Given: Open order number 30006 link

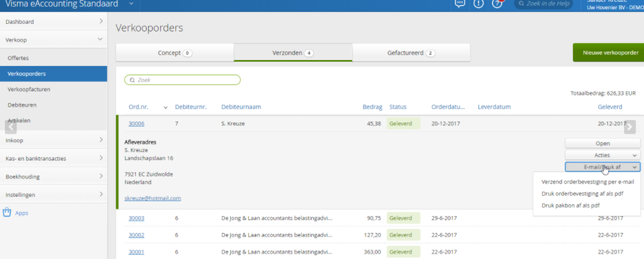Looking at the screenshot, I should click(x=137, y=123).
